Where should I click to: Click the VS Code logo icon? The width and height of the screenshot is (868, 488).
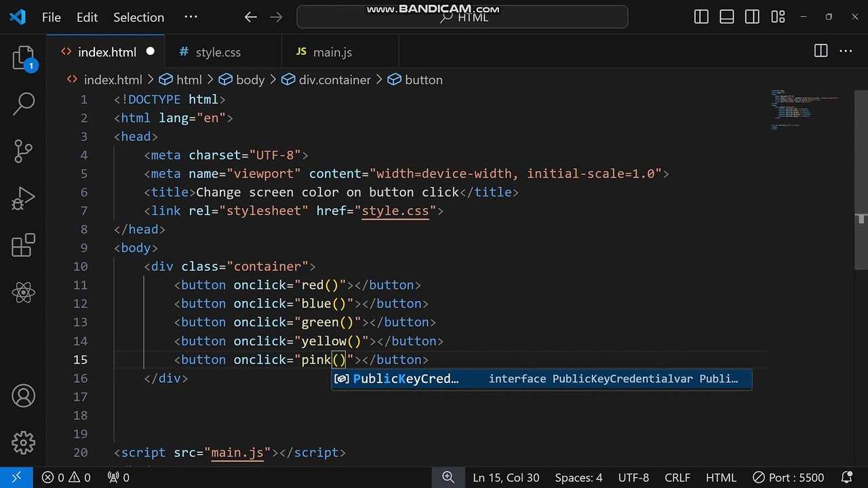[17, 17]
